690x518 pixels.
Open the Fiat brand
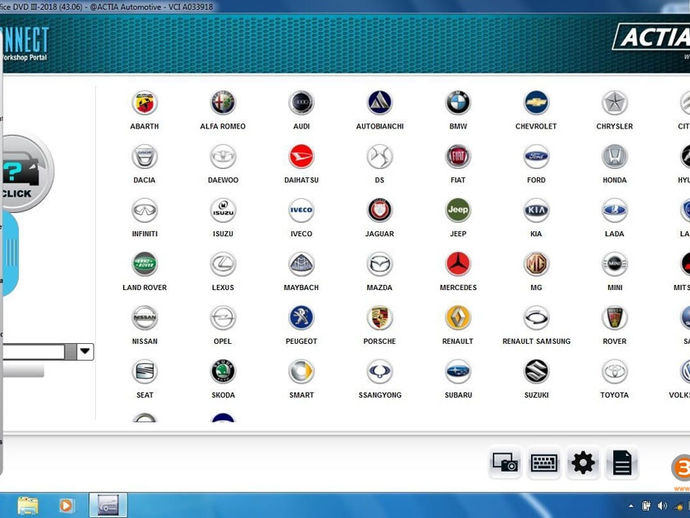[458, 157]
